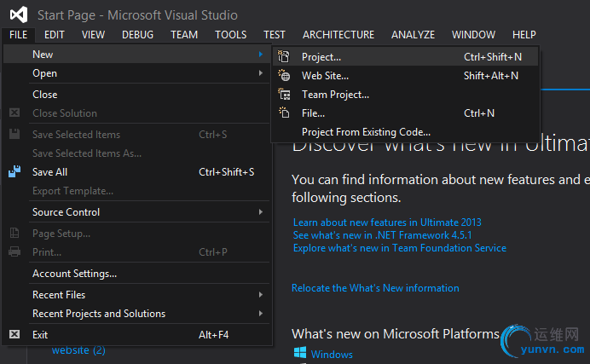Select File... in New submenu
This screenshot has height=364, width=590.
(x=406, y=113)
